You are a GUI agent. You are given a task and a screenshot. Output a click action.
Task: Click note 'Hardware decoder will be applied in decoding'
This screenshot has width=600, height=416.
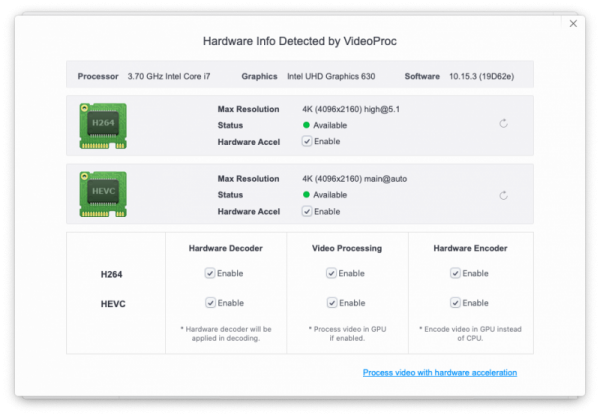[x=226, y=333]
